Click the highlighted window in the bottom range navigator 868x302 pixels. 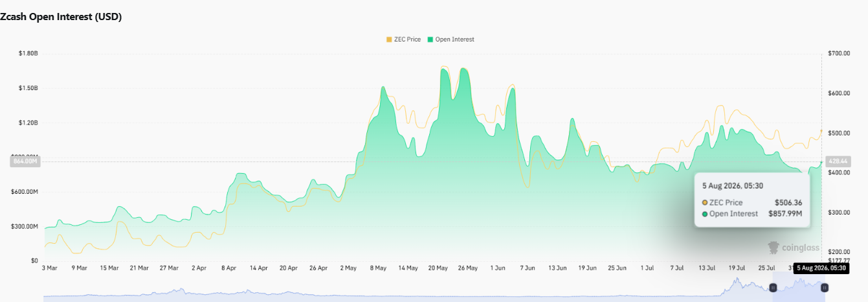(x=799, y=287)
